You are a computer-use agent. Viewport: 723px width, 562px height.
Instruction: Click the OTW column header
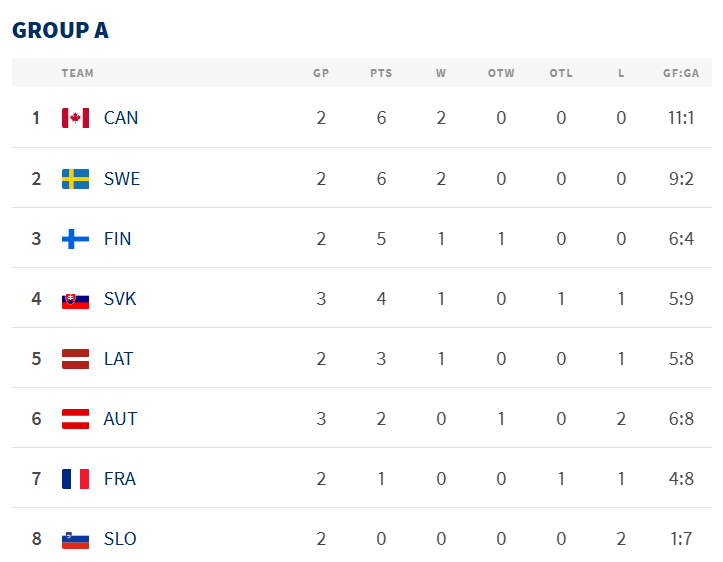(x=501, y=73)
